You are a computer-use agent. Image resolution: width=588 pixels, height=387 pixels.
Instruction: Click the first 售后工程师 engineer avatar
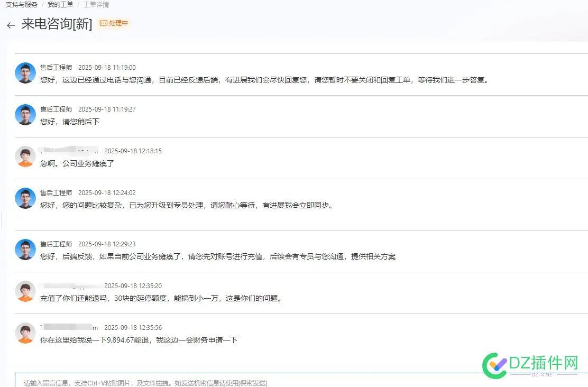tap(25, 73)
